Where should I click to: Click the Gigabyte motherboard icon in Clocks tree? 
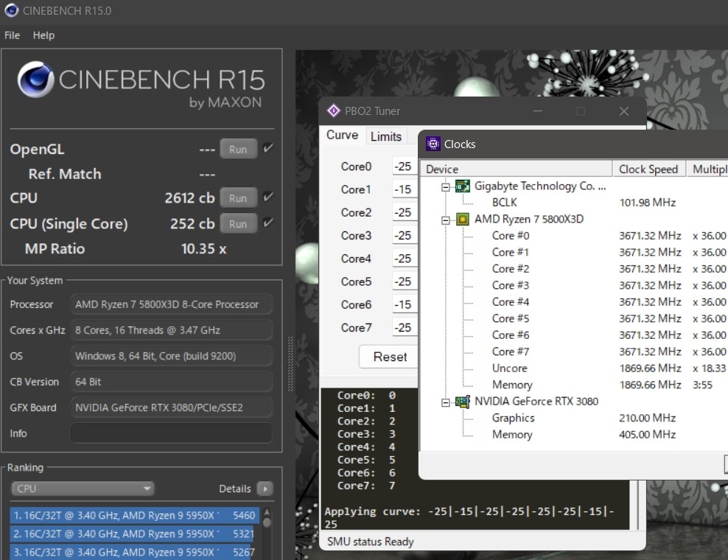[x=463, y=186]
